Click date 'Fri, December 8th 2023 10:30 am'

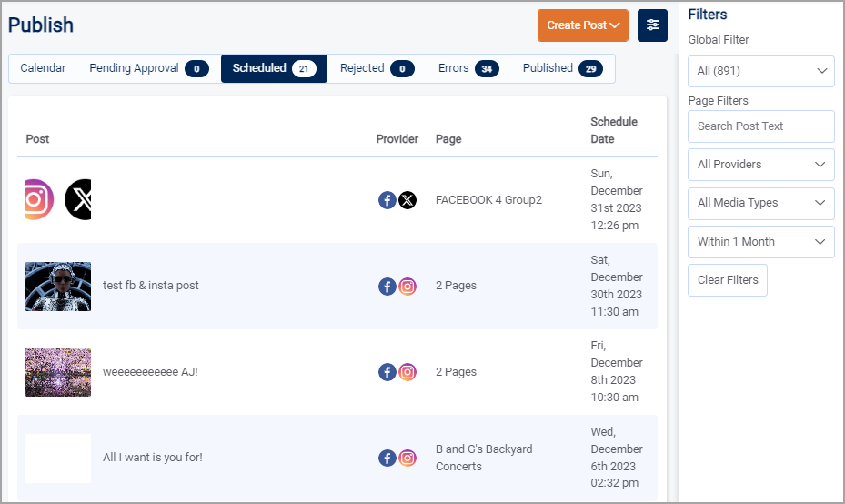tap(617, 371)
